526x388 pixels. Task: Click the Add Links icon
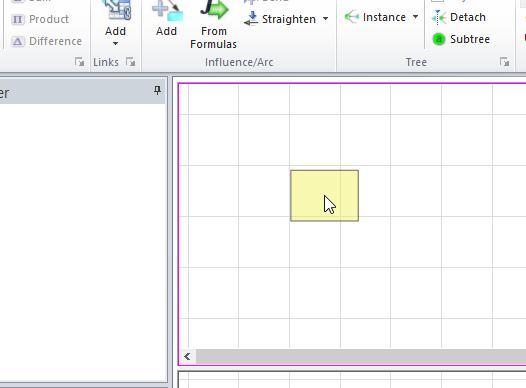[117, 11]
